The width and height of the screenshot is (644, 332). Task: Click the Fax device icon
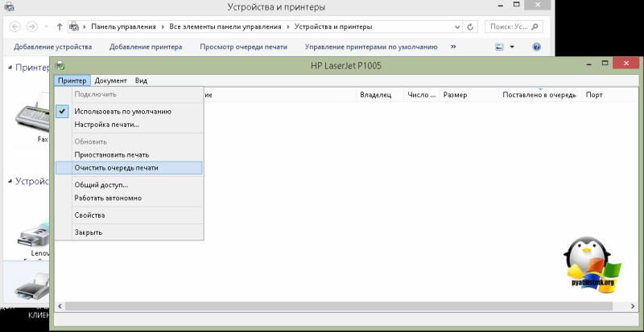32,117
